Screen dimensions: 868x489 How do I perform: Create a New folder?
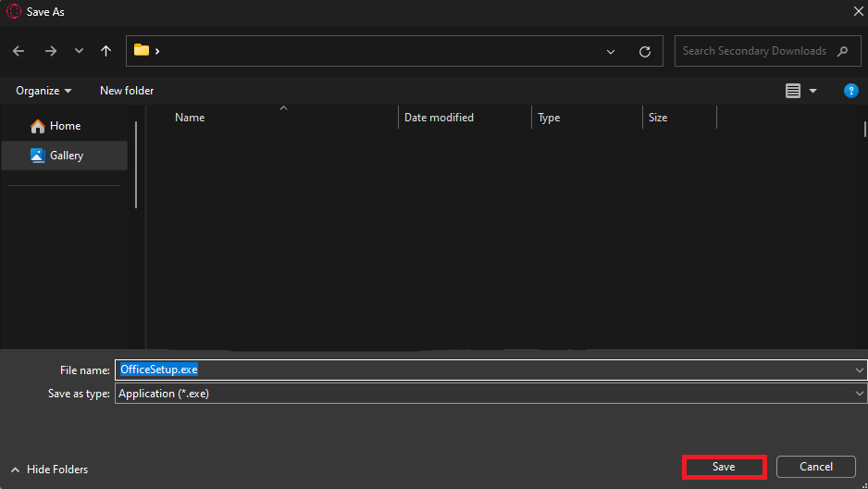[x=127, y=91]
